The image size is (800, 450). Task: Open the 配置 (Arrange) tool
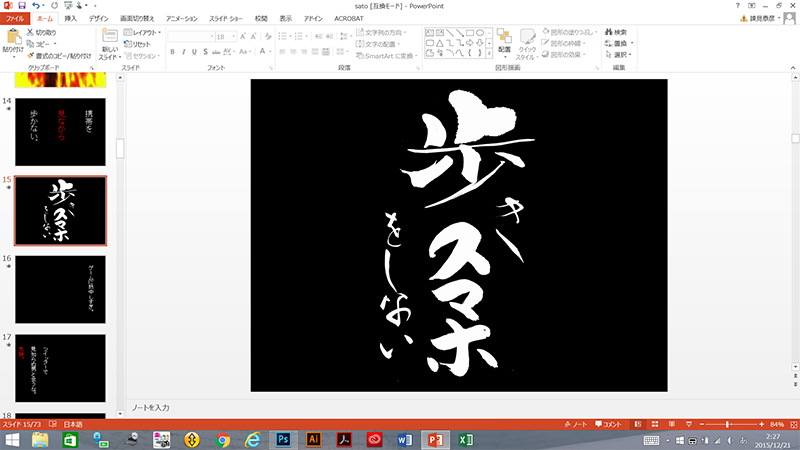(x=504, y=36)
